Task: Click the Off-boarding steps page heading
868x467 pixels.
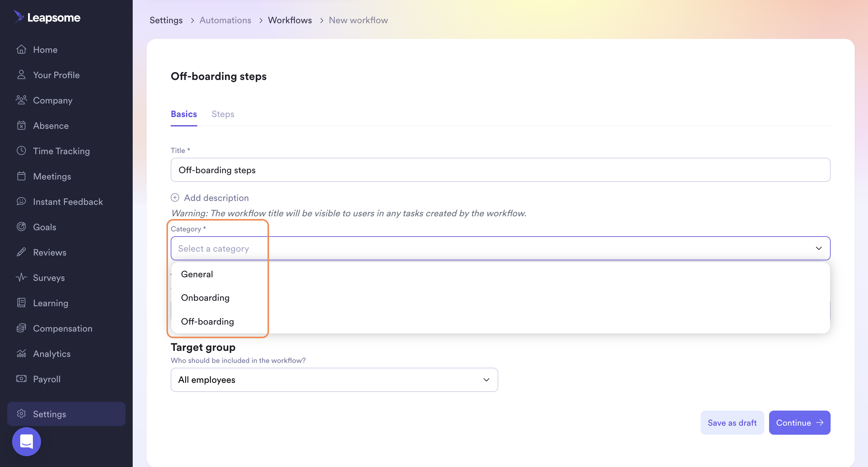Action: [x=218, y=76]
